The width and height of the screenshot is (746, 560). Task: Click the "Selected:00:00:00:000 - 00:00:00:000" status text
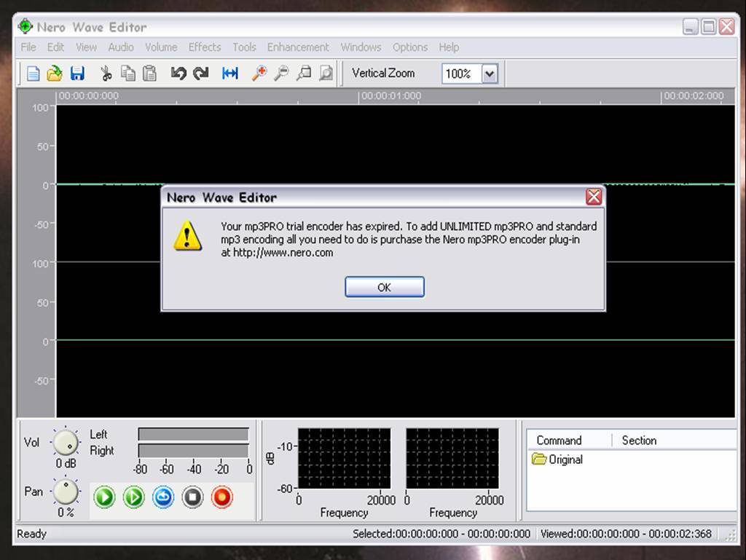[x=441, y=534]
